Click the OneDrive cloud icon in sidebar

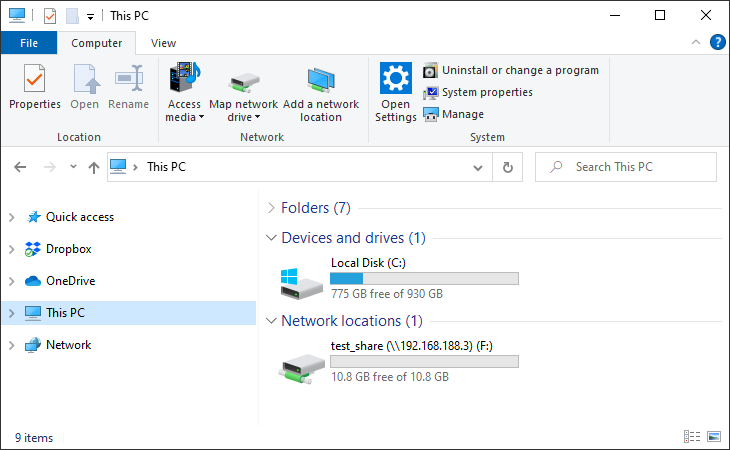[33, 281]
